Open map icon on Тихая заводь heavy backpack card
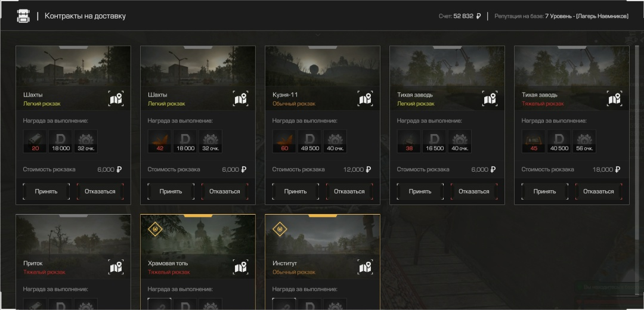The width and height of the screenshot is (644, 310). 615,99
